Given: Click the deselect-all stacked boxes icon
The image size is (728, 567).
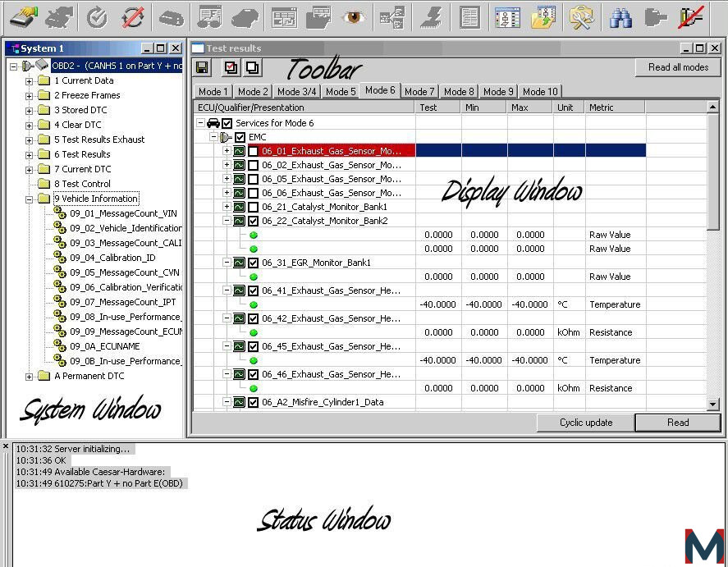Looking at the screenshot, I should coord(252,68).
